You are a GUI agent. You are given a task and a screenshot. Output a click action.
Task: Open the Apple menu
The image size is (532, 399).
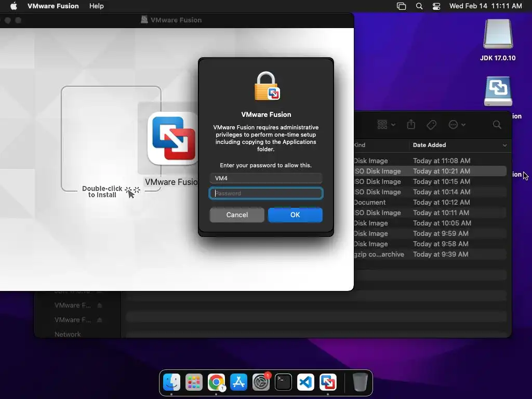pos(14,6)
